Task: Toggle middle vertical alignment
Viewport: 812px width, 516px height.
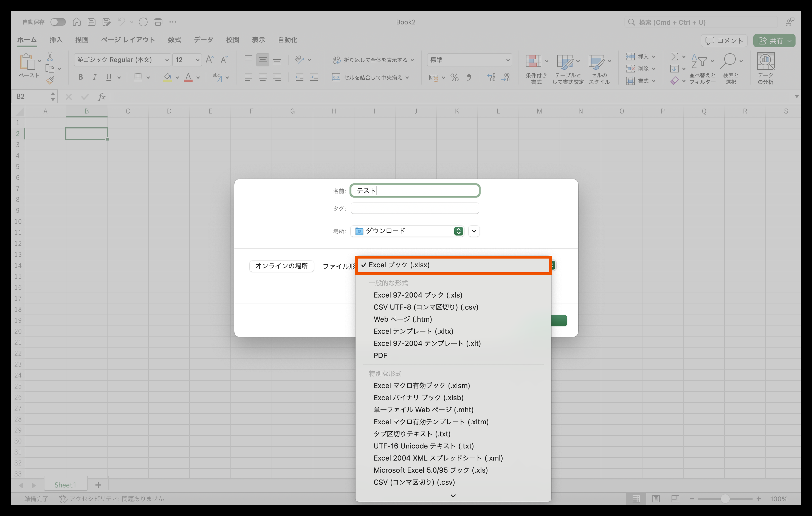Action: coord(263,60)
